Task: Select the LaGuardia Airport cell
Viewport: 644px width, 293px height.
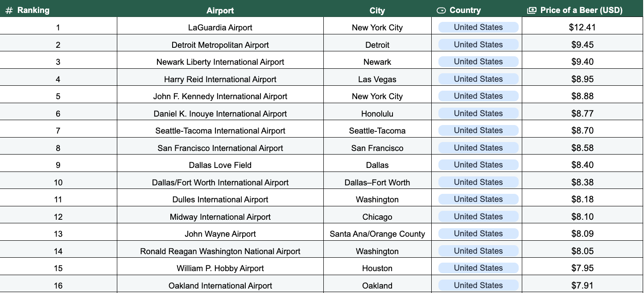Action: pyautogui.click(x=220, y=28)
